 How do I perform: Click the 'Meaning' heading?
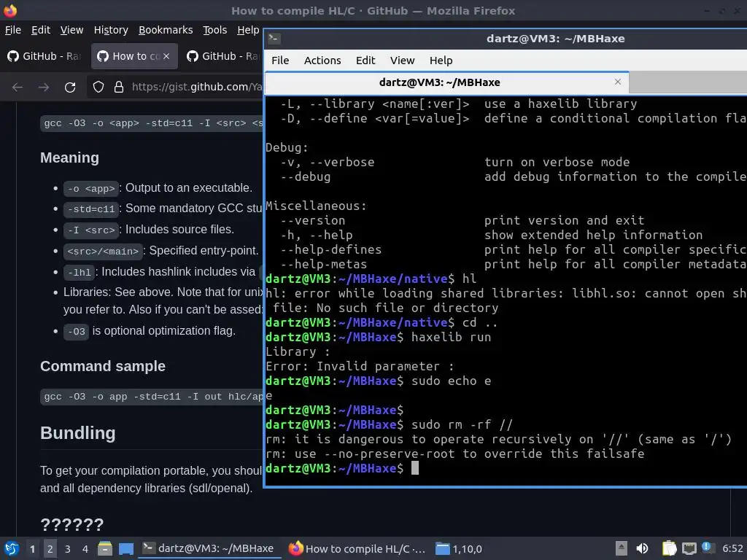coord(69,157)
